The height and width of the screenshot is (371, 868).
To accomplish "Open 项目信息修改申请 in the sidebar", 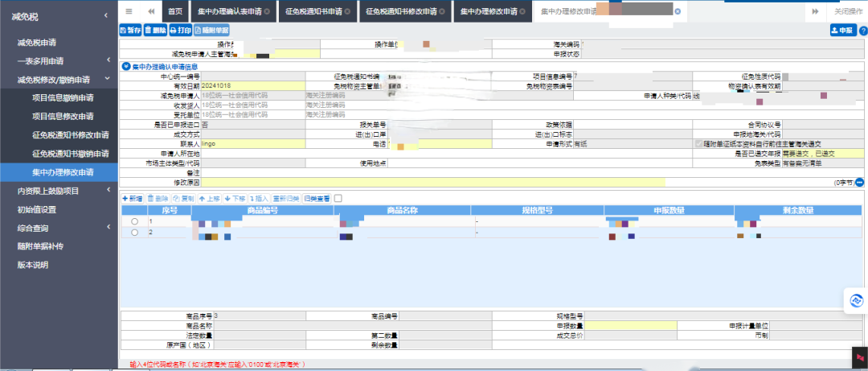I will pos(62,117).
